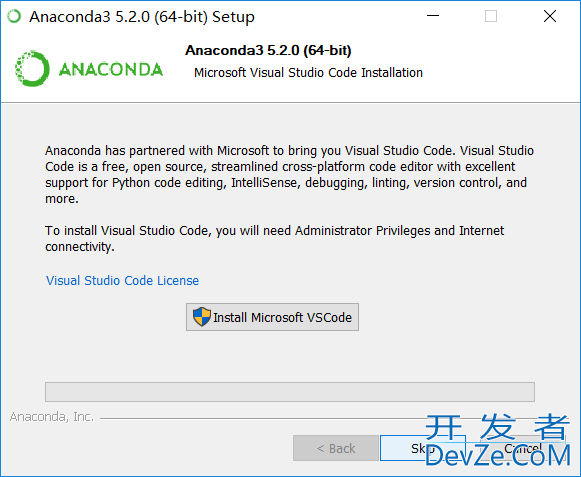Click the bold 'Anaconda3 5.2.0 (64-bit)' header title
The width and height of the screenshot is (581, 477).
pos(268,50)
